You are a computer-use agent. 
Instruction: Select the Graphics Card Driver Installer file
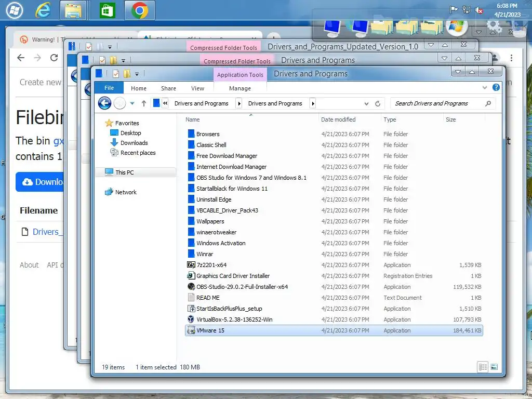click(x=233, y=276)
